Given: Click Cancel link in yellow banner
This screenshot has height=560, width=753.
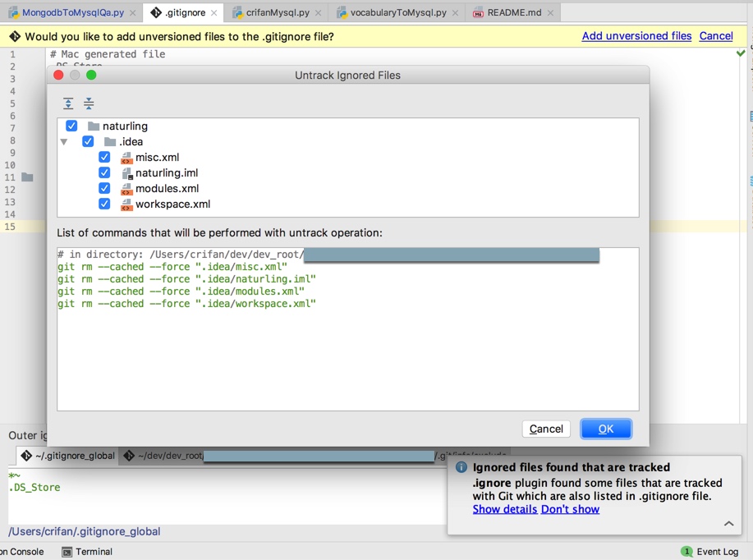Looking at the screenshot, I should 716,35.
